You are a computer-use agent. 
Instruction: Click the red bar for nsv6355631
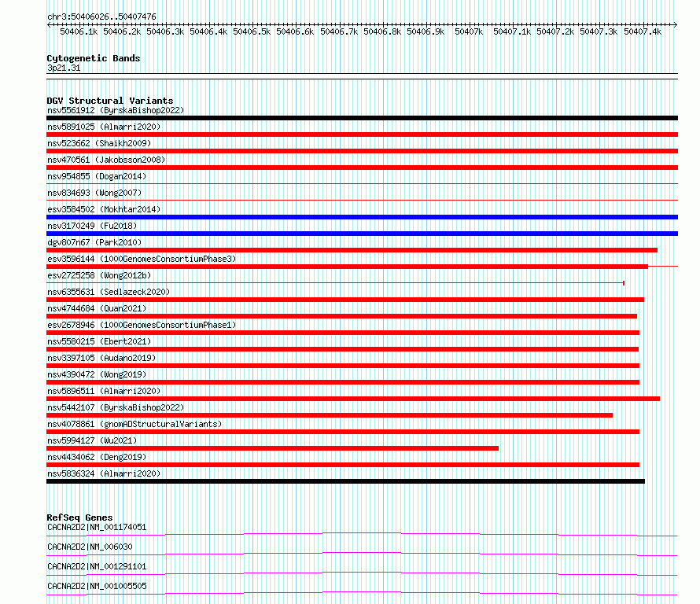345,300
